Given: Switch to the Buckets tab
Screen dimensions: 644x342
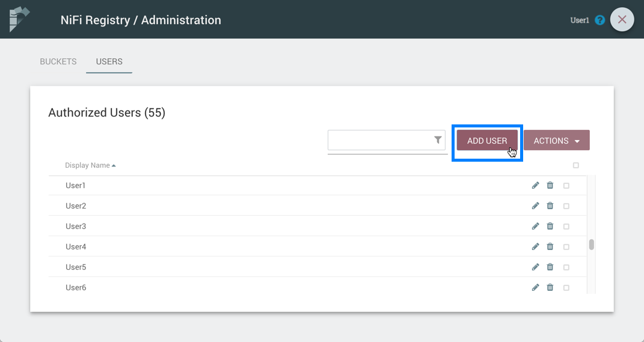Looking at the screenshot, I should (58, 61).
